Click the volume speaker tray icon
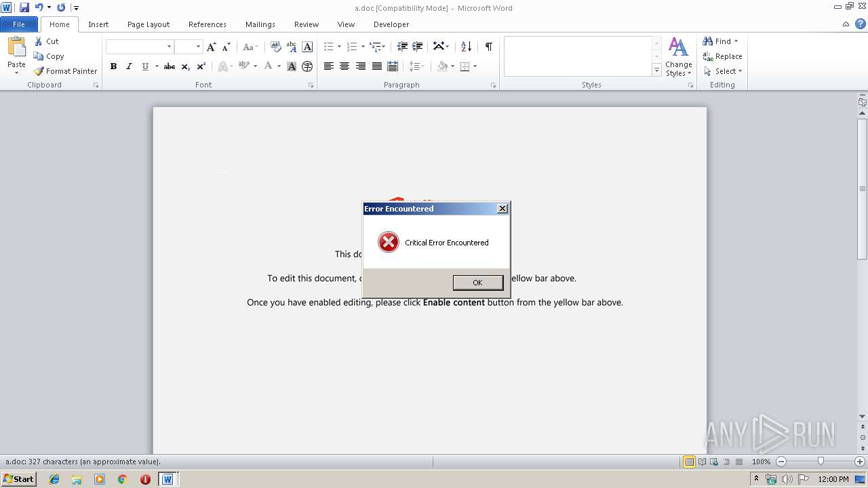The image size is (868, 488). point(787,479)
